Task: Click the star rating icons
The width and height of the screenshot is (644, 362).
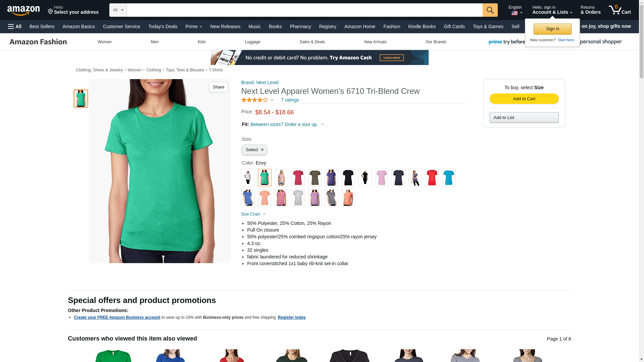Action: [x=255, y=100]
